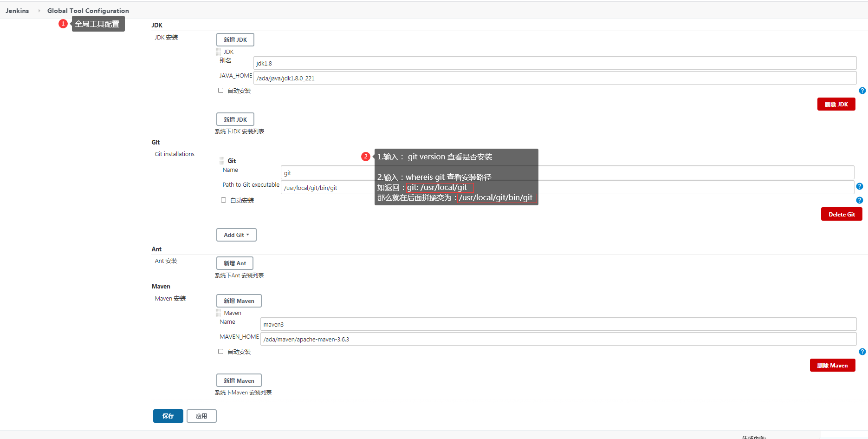Click the Git installation drag handle
The image size is (868, 439).
tap(222, 161)
